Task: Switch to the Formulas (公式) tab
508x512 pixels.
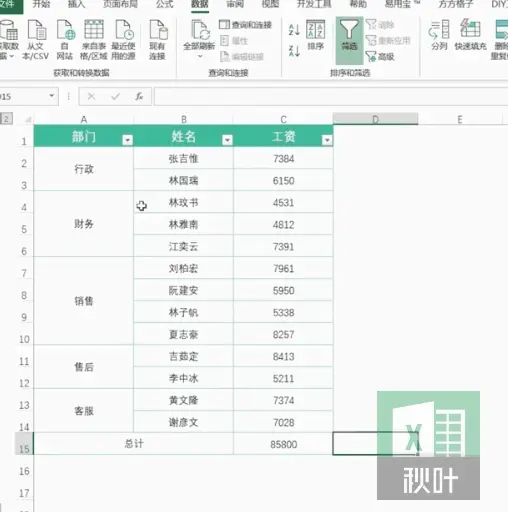Action: pyautogui.click(x=165, y=4)
